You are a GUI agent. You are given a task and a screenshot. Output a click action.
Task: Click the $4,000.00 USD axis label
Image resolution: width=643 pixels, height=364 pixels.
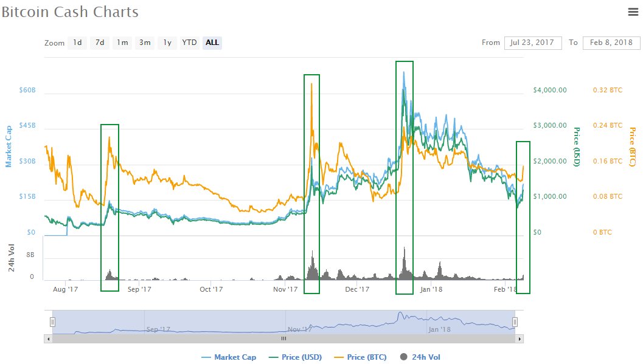(550, 90)
